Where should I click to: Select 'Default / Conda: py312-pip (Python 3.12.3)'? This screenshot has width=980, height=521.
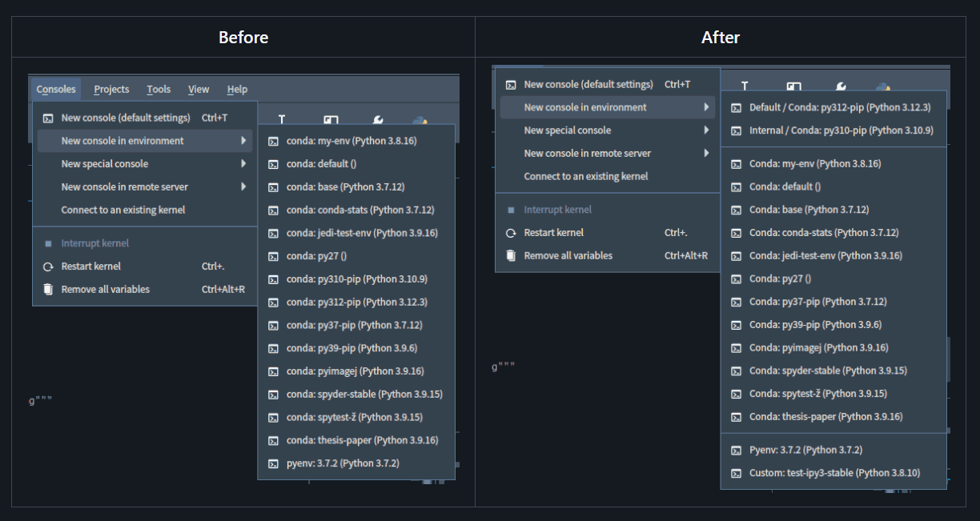[841, 106]
